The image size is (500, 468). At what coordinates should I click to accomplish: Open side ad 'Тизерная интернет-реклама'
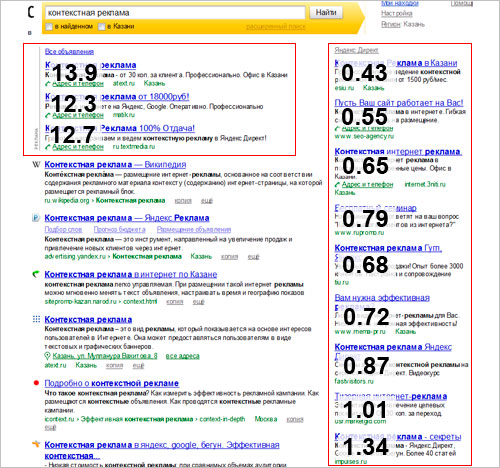[391, 396]
